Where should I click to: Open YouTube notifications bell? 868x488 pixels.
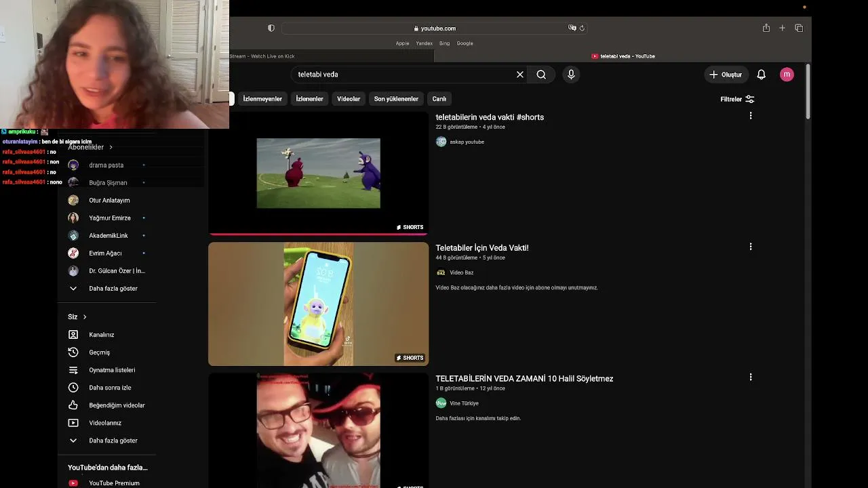pyautogui.click(x=762, y=75)
